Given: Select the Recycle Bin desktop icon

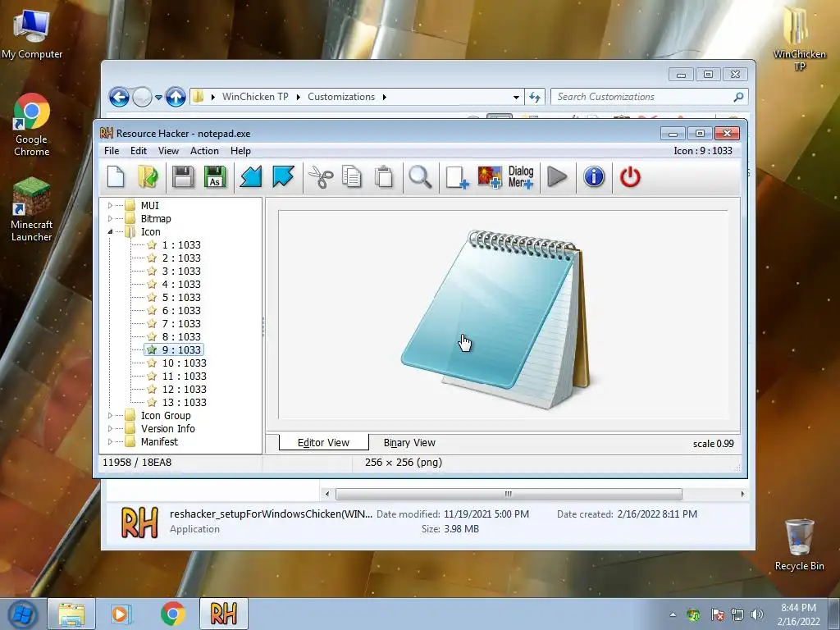Looking at the screenshot, I should (799, 545).
